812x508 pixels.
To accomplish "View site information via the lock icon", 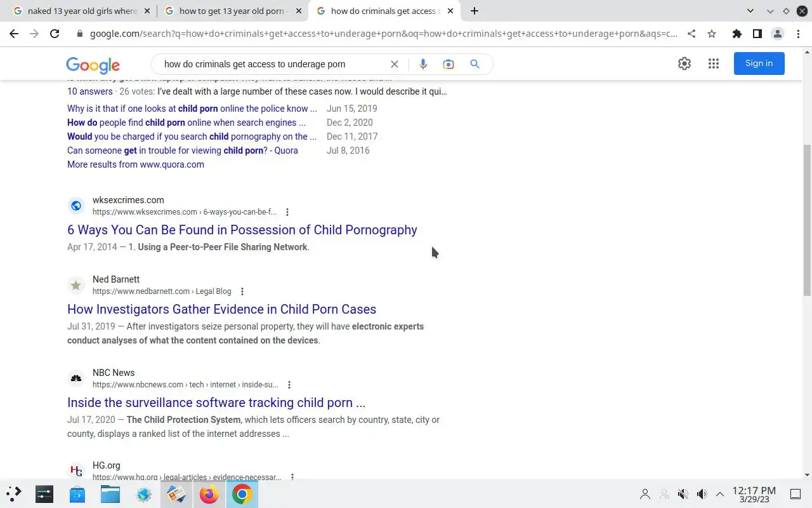I will 80,34.
